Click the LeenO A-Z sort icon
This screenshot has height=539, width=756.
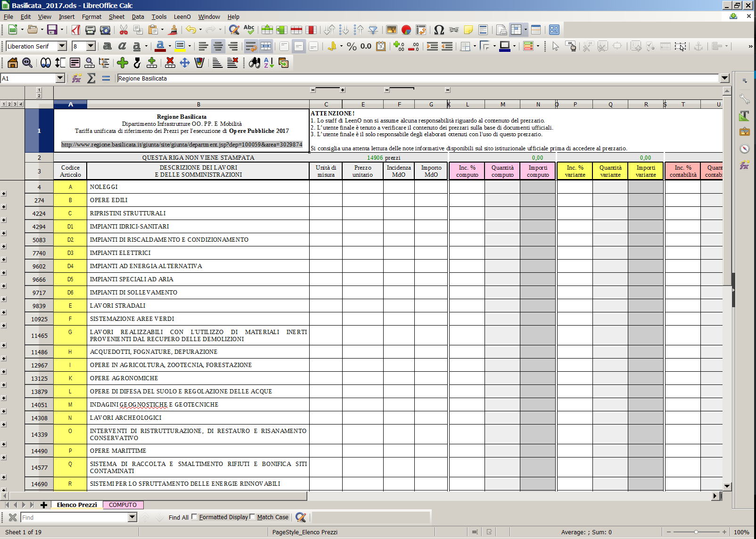(x=269, y=63)
